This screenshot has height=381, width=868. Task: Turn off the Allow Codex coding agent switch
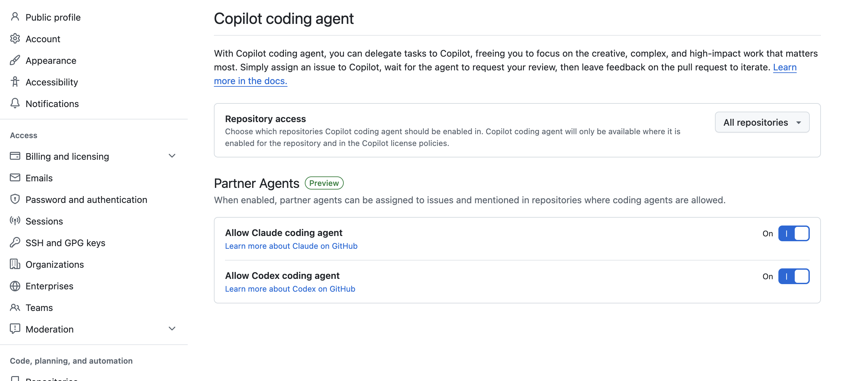pyautogui.click(x=794, y=276)
